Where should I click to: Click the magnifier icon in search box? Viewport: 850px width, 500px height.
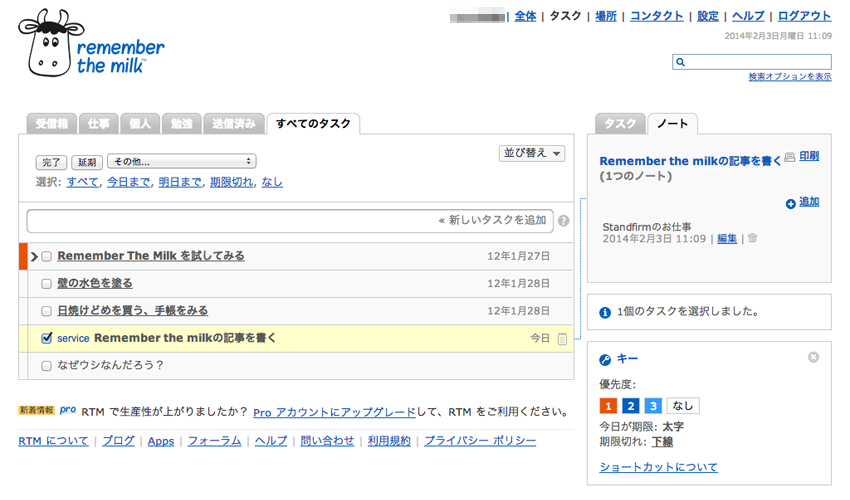pyautogui.click(x=680, y=62)
